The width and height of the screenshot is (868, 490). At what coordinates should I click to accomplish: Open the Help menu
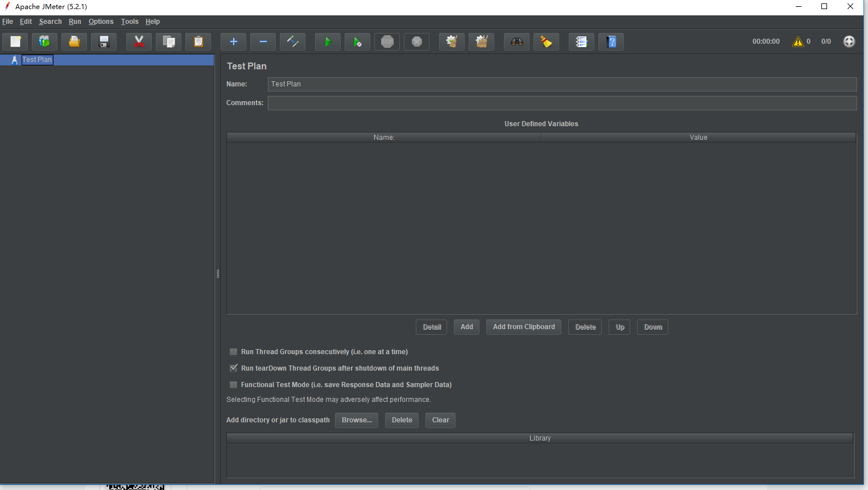pos(152,22)
